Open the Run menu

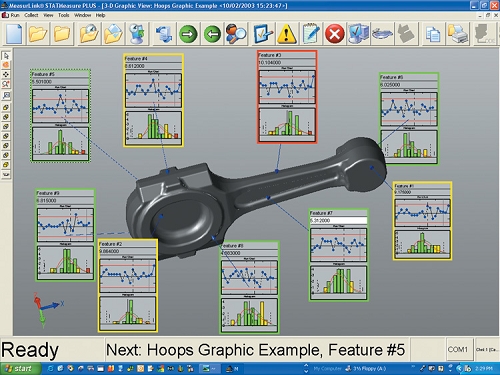[15, 15]
